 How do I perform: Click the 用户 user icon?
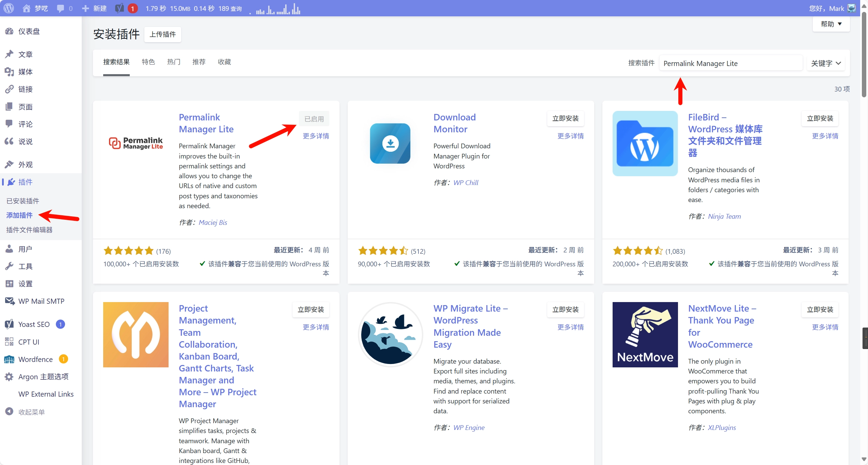pos(9,249)
